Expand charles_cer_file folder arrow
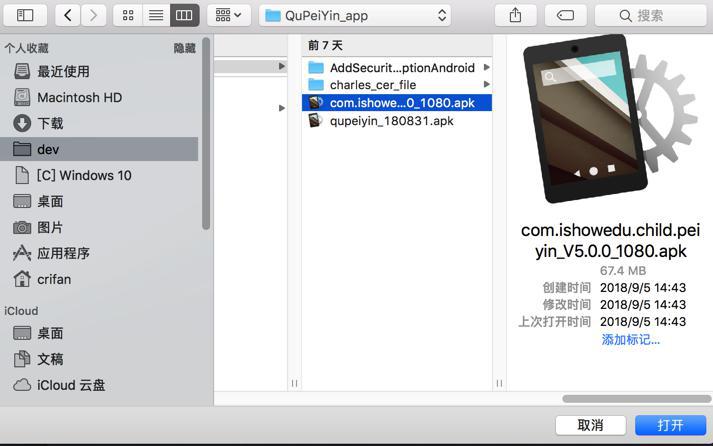 tap(487, 84)
